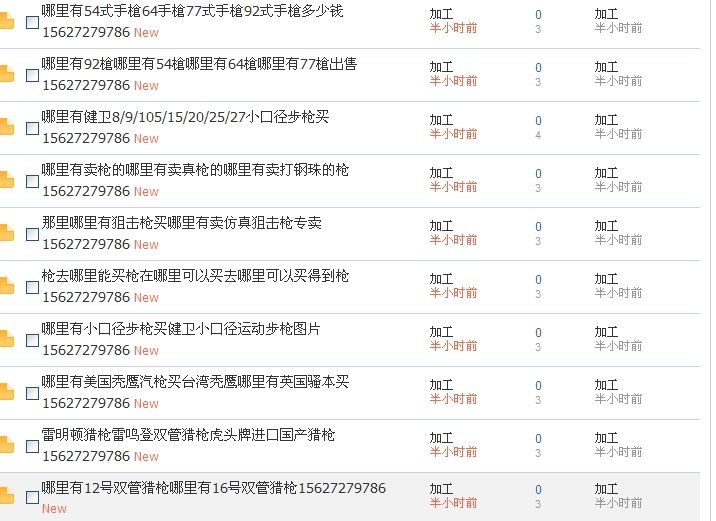Image resolution: width=716 pixels, height=521 pixels.
Task: Click last post time '半小时前' of '雷明顿猎枪' thread
Action: [618, 452]
